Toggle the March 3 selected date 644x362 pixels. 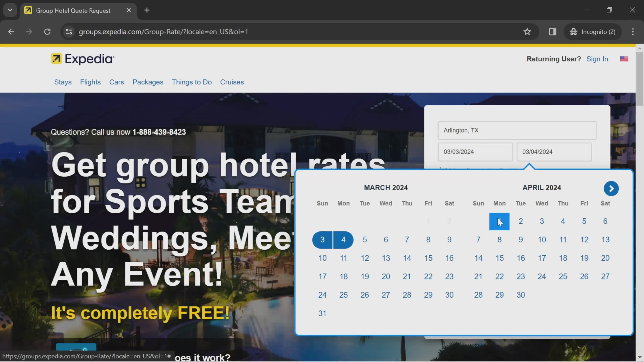tap(323, 239)
